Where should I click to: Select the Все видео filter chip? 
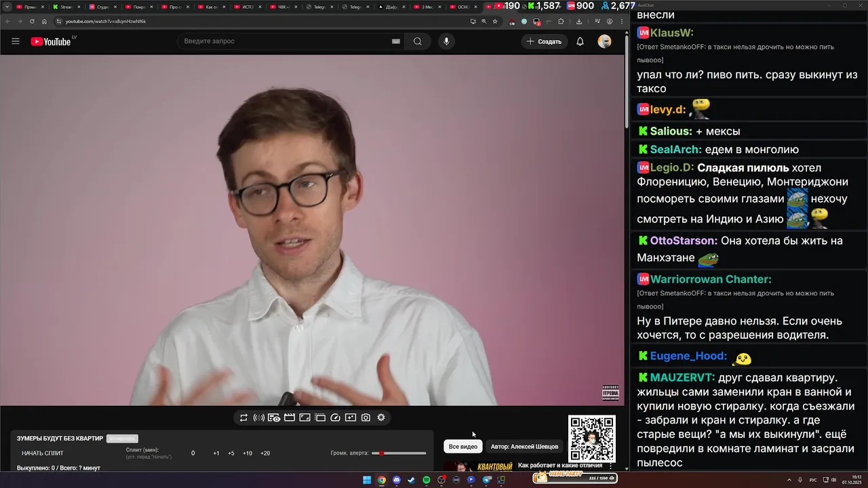click(463, 447)
